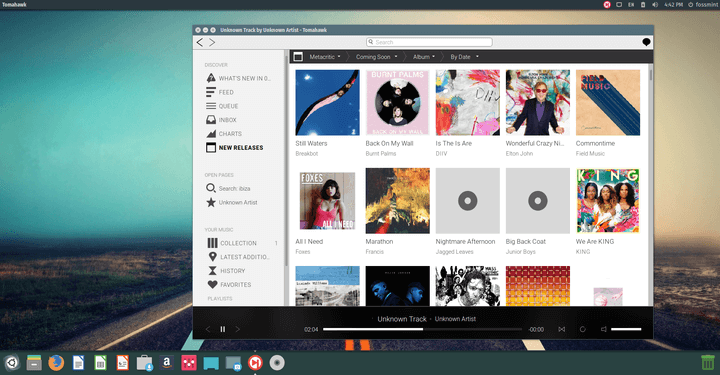Open the 'Search: ibiza' page
The image size is (720, 375).
[228, 188]
